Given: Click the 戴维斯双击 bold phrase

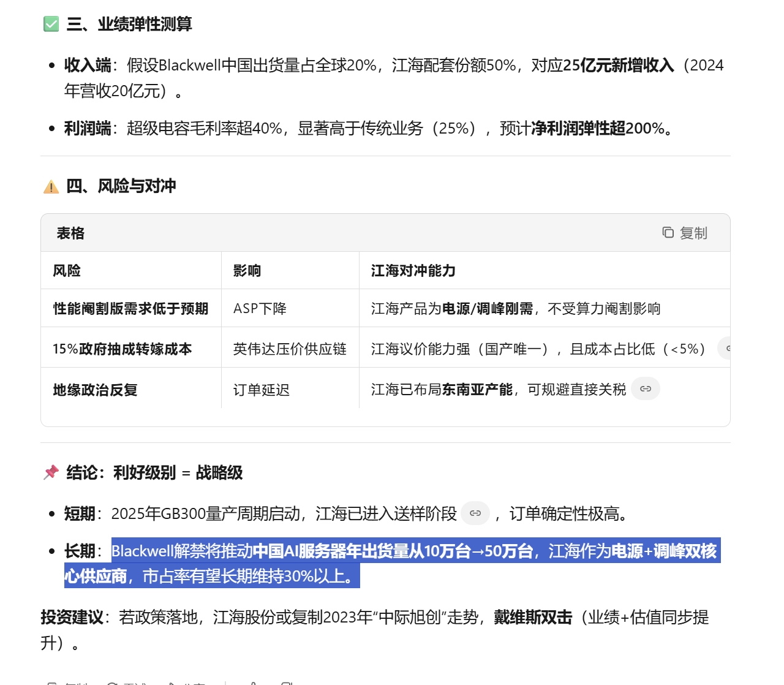Looking at the screenshot, I should tap(533, 617).
